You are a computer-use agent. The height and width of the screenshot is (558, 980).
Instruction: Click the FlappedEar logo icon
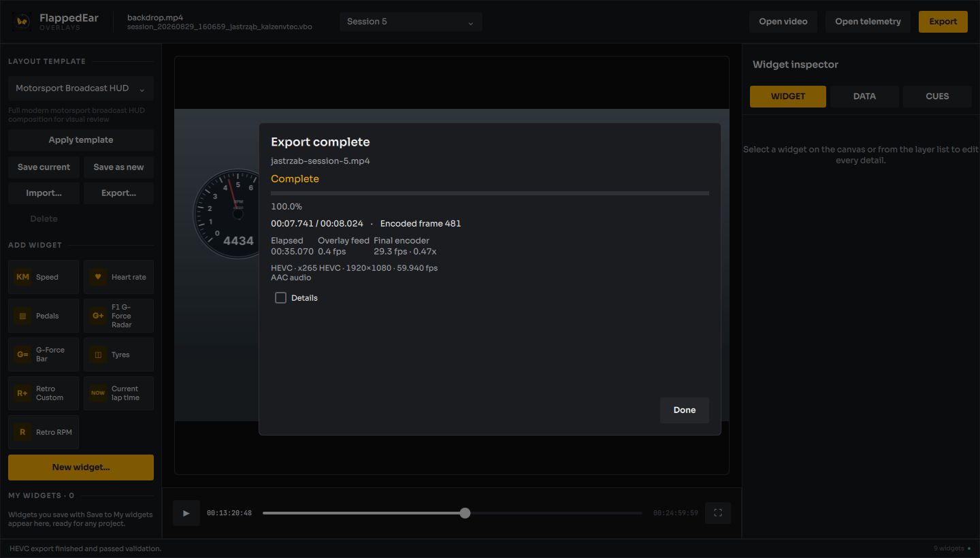[x=21, y=21]
